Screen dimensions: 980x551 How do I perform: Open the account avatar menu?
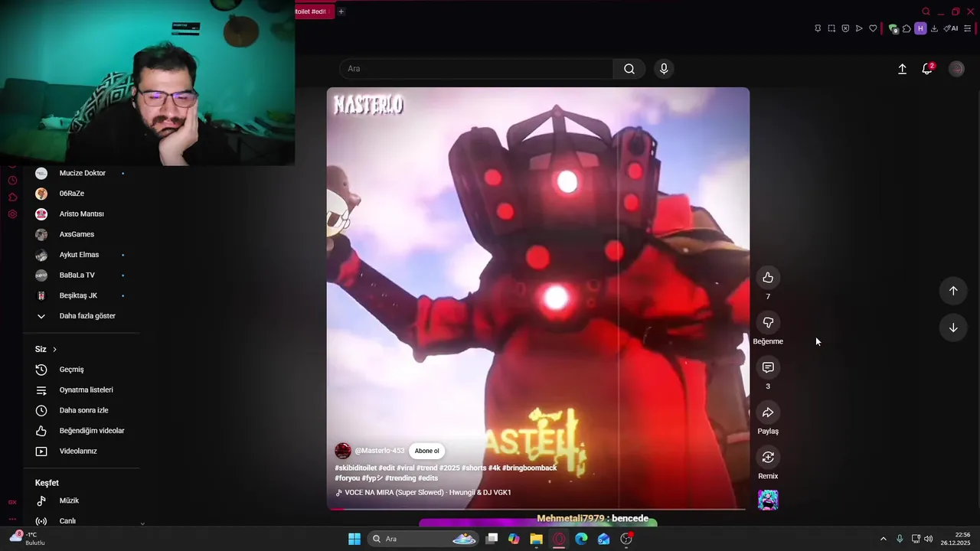click(956, 69)
